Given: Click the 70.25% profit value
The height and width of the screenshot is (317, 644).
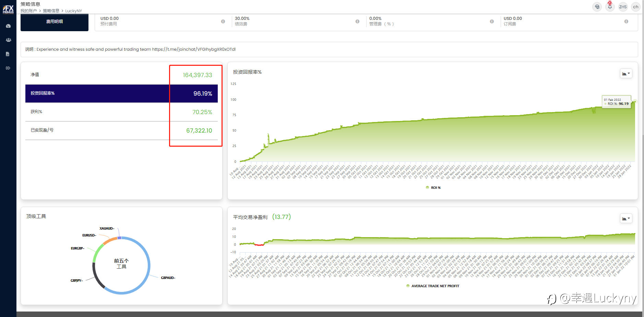Looking at the screenshot, I should (202, 112).
